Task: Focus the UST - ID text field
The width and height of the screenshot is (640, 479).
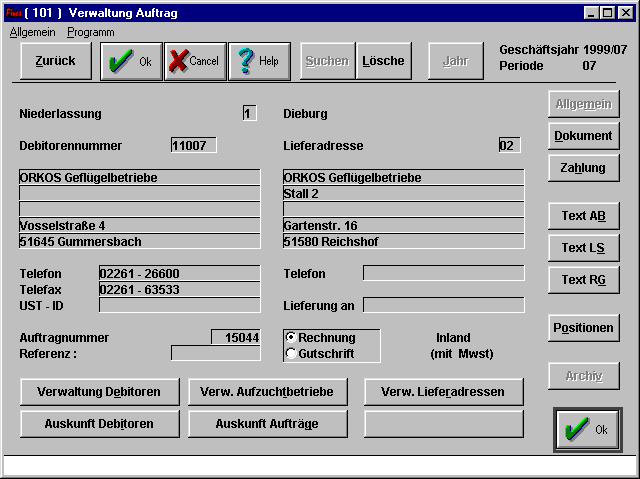Action: (x=179, y=305)
